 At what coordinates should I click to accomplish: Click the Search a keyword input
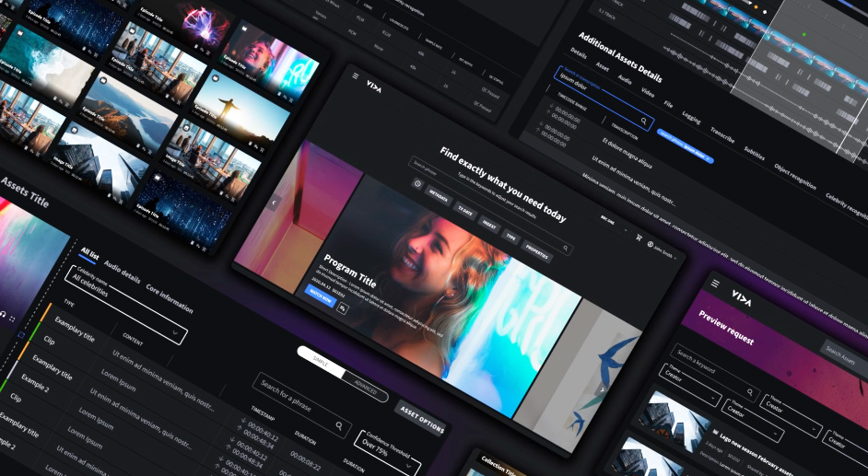715,372
